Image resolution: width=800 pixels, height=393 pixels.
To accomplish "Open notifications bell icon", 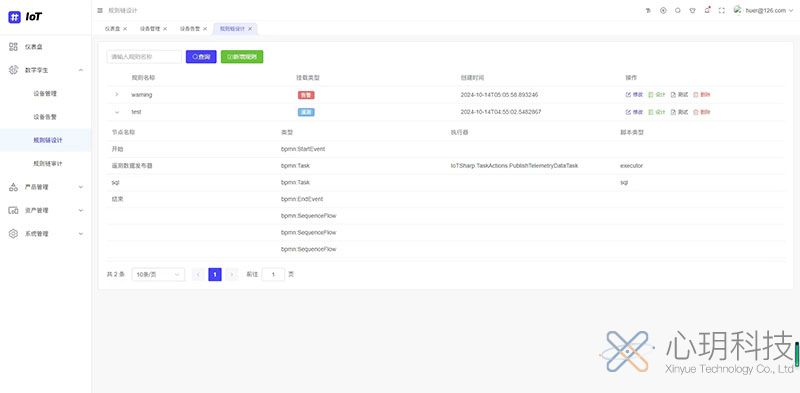I will coord(707,10).
